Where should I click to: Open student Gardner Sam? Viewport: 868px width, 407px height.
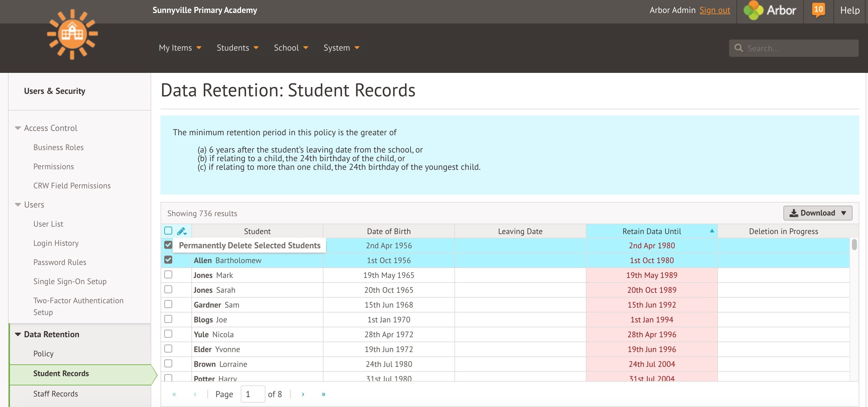tap(216, 305)
